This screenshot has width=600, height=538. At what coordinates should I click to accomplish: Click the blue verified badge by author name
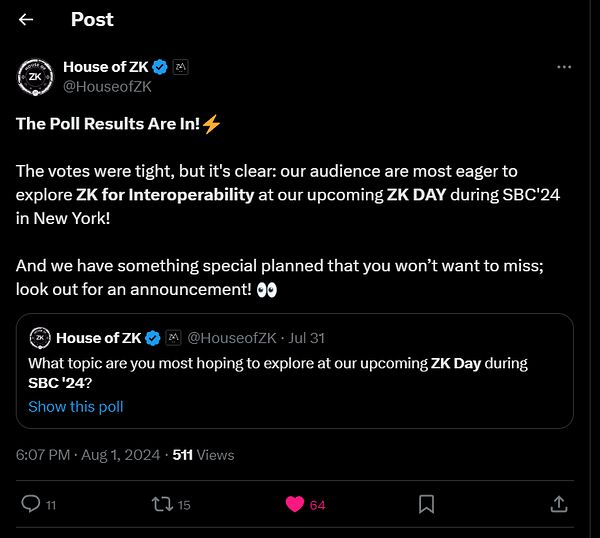click(x=161, y=67)
